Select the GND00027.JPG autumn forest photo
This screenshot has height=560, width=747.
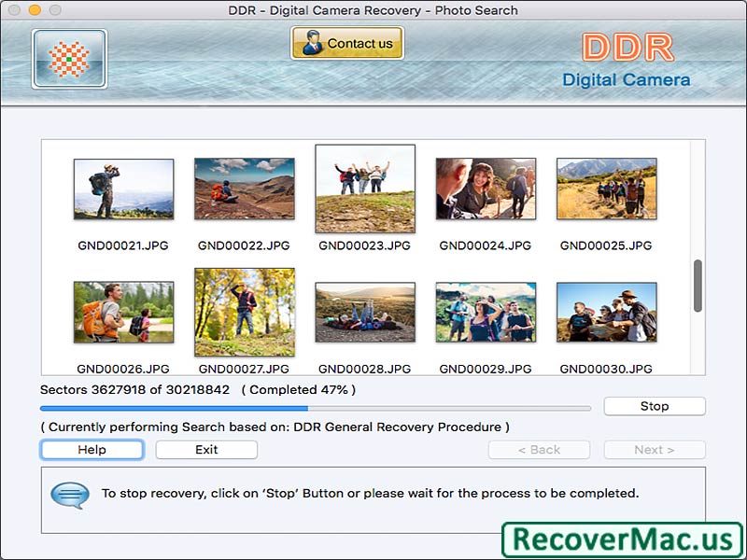(245, 312)
